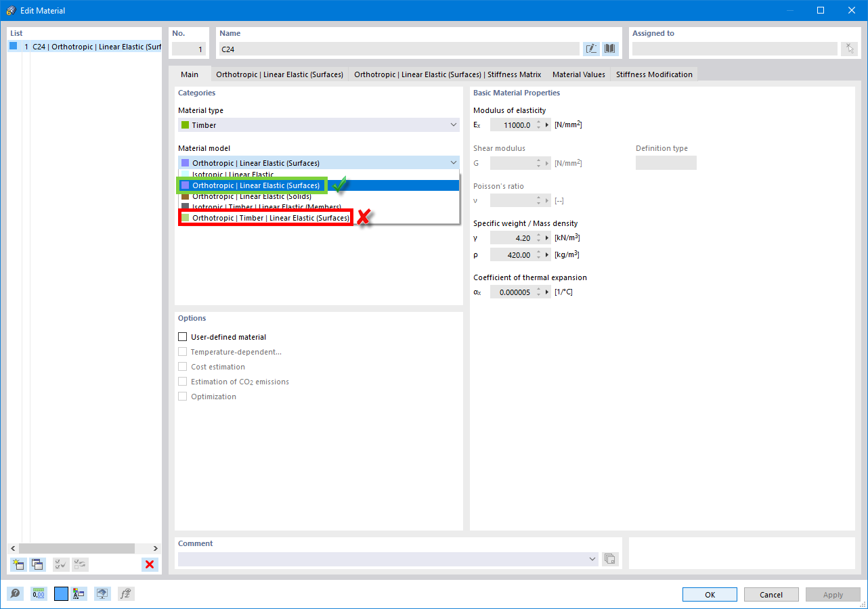This screenshot has height=609, width=868.
Task: Toggle the Temperature-dependent checkbox
Action: 182,352
